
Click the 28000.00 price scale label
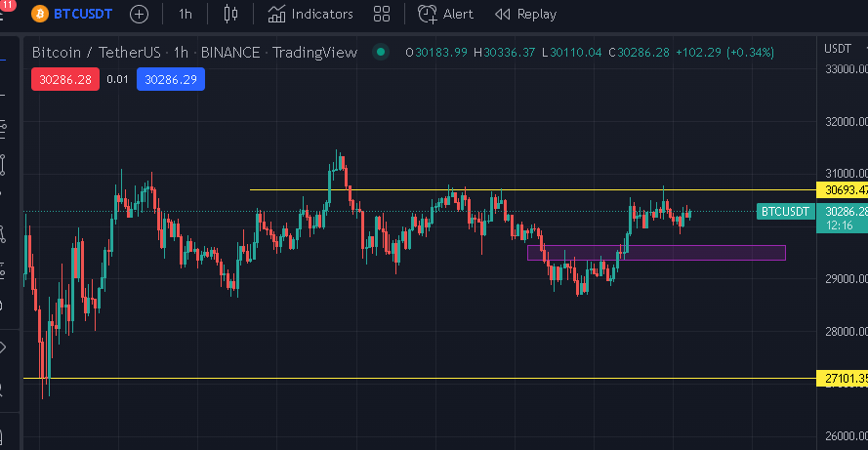[846, 332]
